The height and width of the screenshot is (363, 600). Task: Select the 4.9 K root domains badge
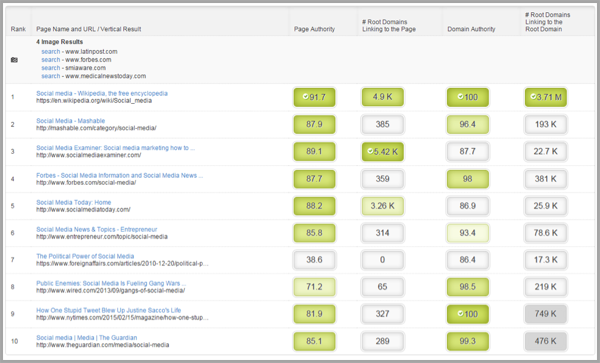383,97
